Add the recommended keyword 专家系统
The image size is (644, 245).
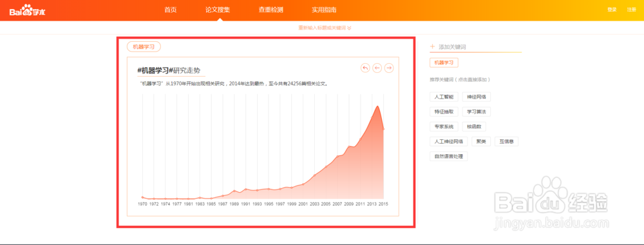click(x=444, y=126)
